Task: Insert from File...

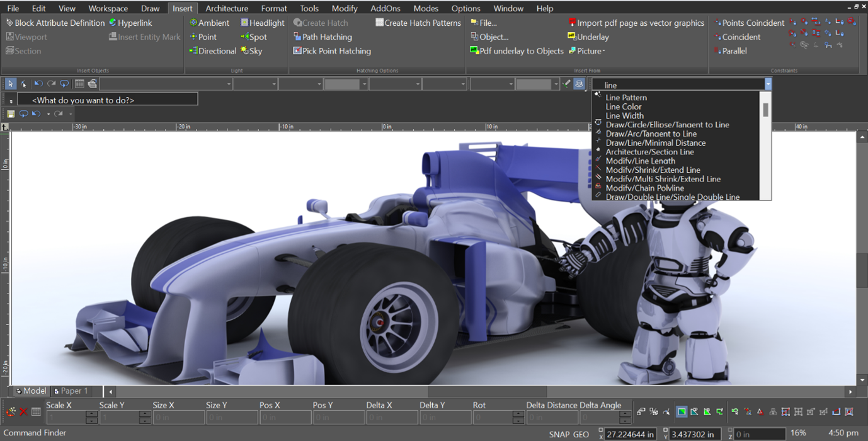Action: click(x=484, y=23)
